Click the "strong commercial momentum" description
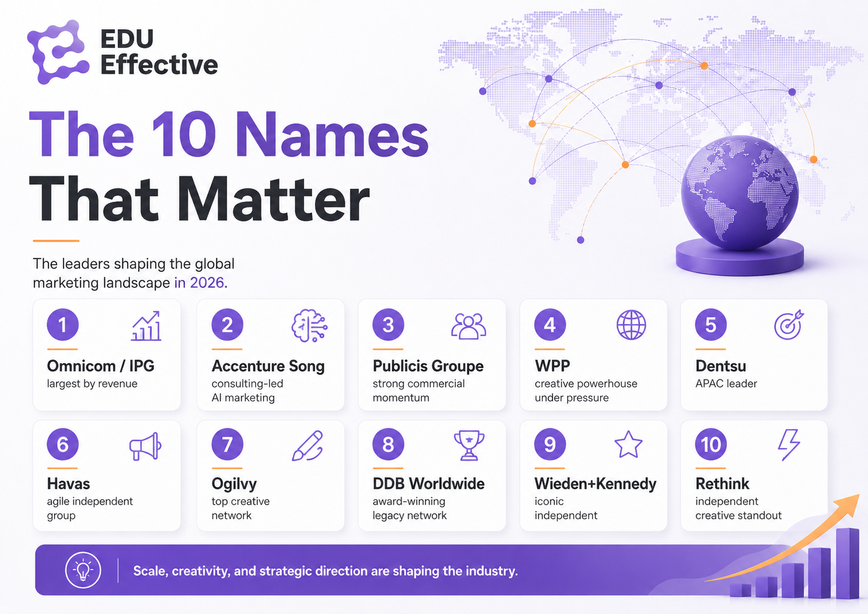Image resolution: width=868 pixels, height=614 pixels. [x=419, y=391]
